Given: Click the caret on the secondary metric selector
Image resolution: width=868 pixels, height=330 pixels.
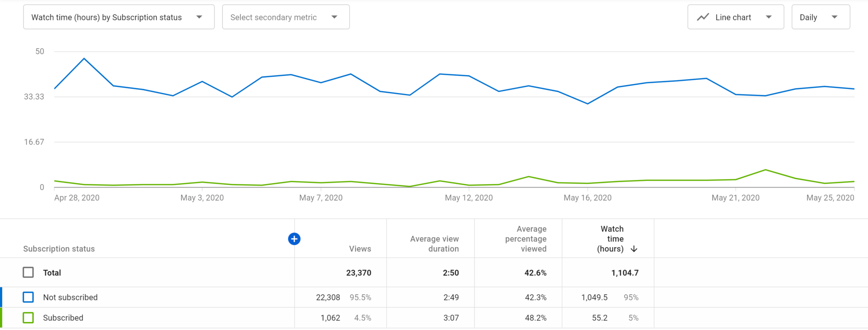Looking at the screenshot, I should [x=334, y=17].
